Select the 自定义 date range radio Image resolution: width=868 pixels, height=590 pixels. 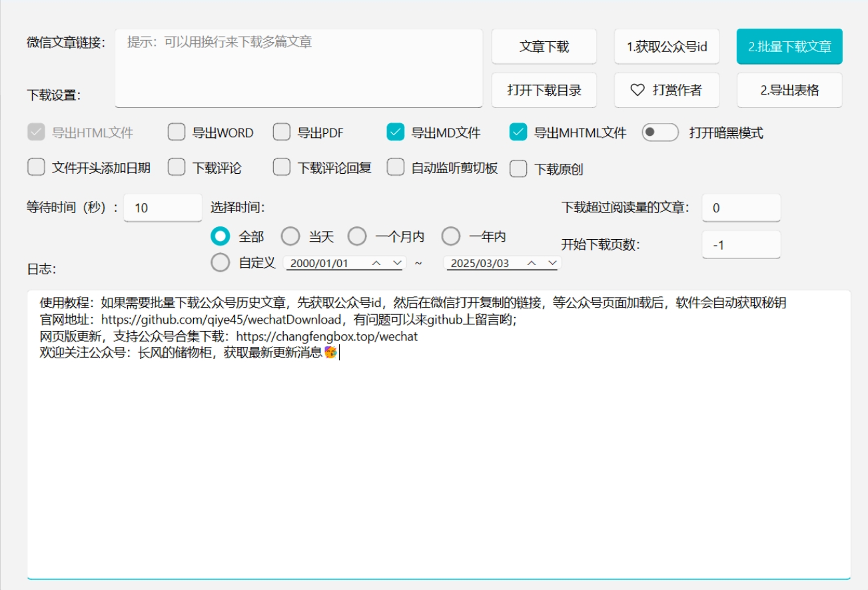[x=220, y=262]
